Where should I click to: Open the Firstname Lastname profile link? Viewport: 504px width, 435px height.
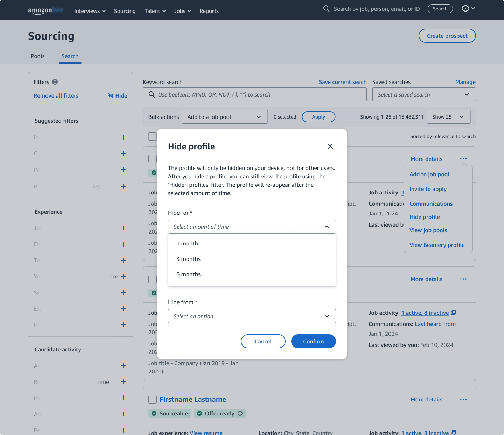[193, 399]
